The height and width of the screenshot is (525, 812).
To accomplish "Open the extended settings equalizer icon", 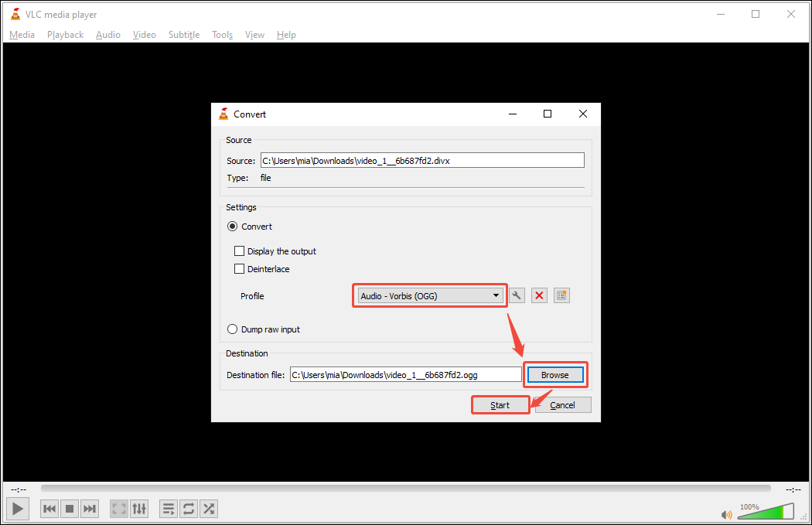I will 139,508.
